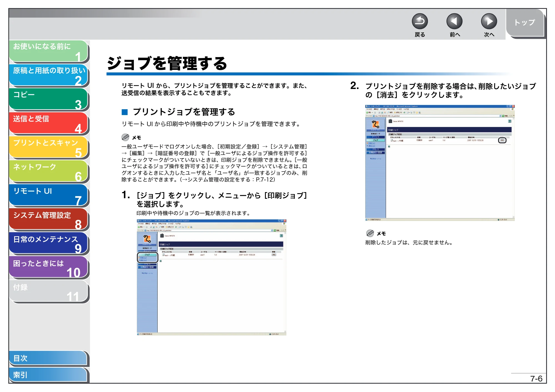Click the pencil メモ icon under プリントジョブを管理する
The width and height of the screenshot is (555, 392).
coord(125,137)
